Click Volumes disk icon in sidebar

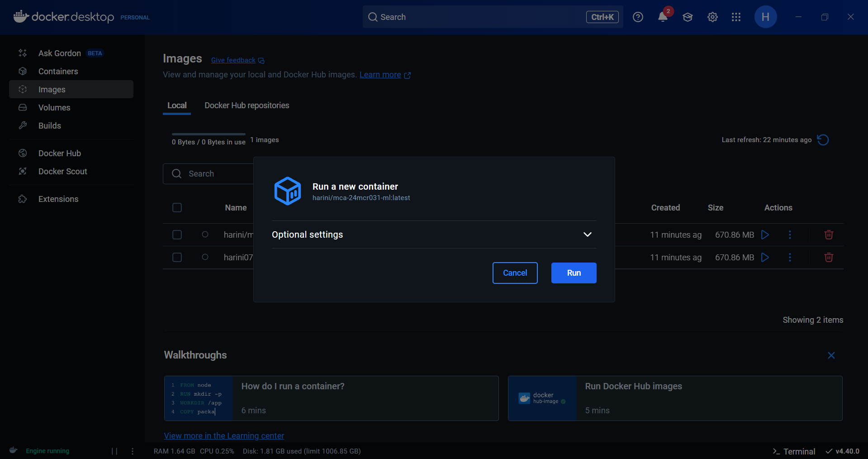pyautogui.click(x=23, y=107)
